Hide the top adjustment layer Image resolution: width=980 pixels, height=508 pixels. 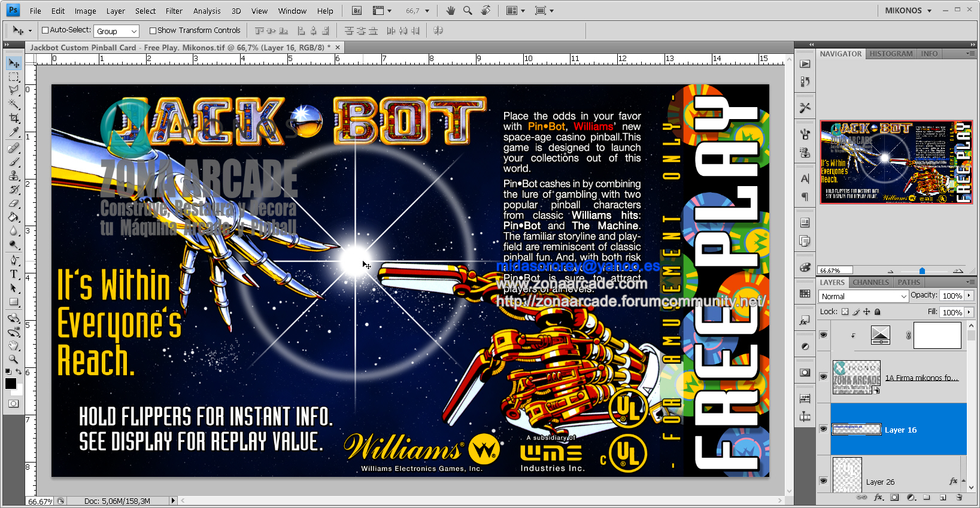coord(824,335)
